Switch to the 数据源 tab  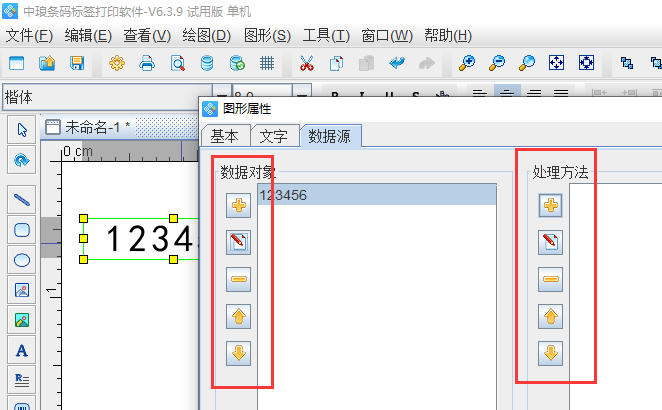[330, 136]
